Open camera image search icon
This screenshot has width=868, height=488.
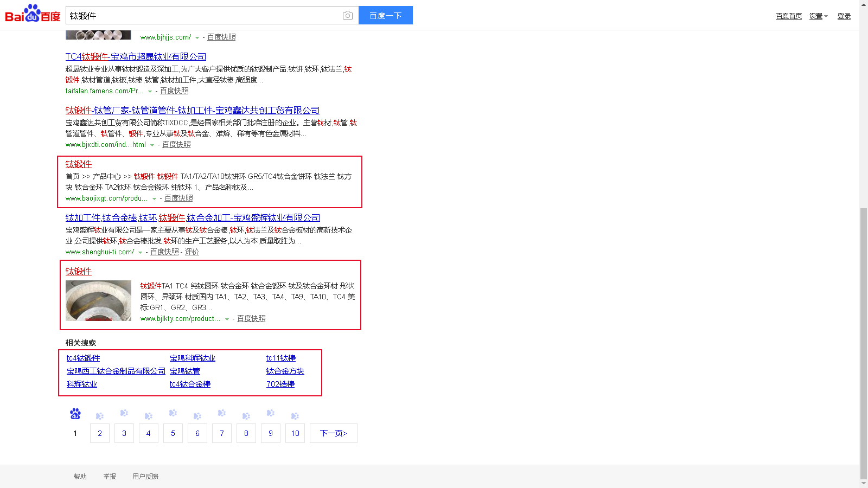click(348, 16)
